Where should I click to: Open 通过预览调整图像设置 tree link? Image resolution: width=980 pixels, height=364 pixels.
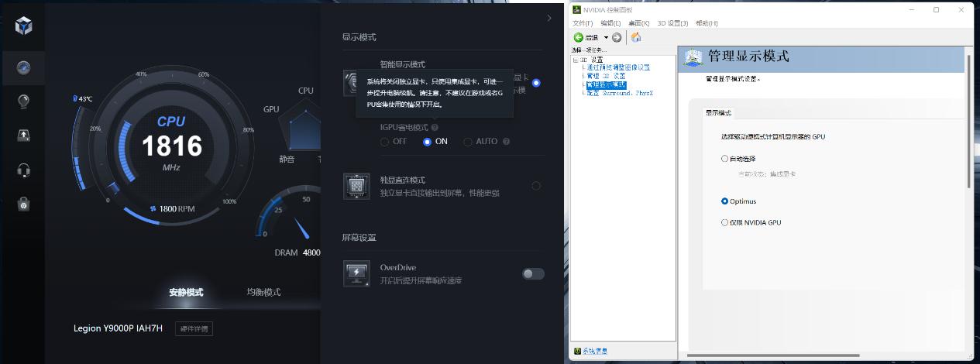pyautogui.click(x=618, y=67)
